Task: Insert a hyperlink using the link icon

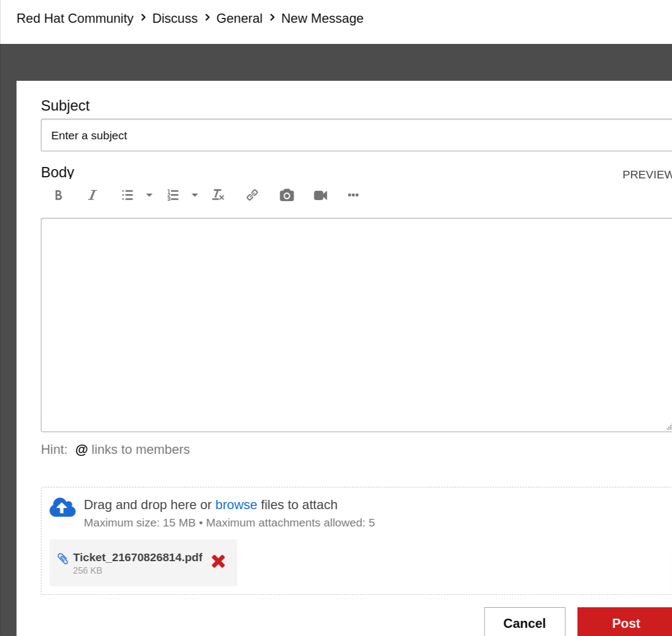Action: [252, 195]
